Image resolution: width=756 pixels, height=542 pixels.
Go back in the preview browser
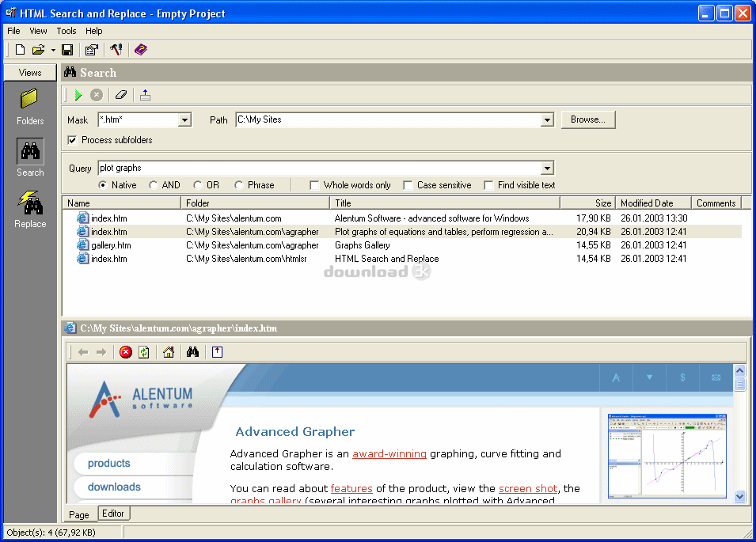pyautogui.click(x=83, y=352)
